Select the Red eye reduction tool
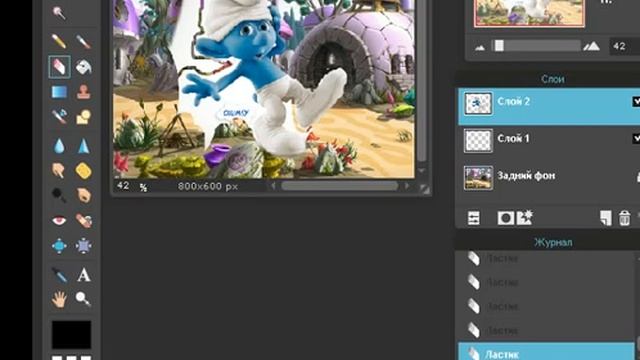Viewport: 640px width, 360px height. (59, 221)
